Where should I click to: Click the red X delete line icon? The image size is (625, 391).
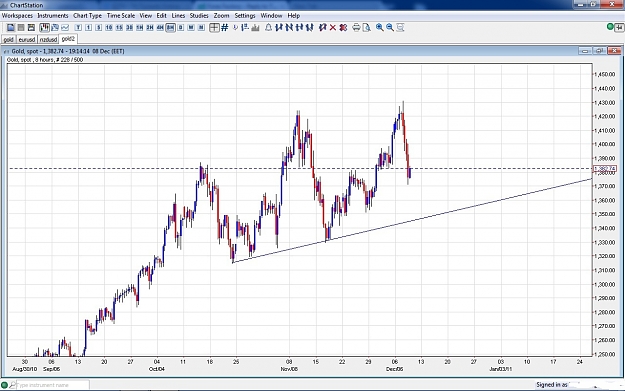(333, 28)
